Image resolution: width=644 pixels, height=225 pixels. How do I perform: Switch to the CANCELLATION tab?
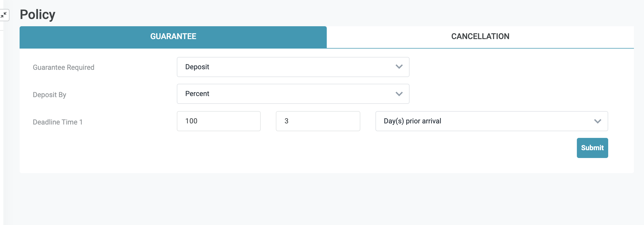click(x=480, y=37)
